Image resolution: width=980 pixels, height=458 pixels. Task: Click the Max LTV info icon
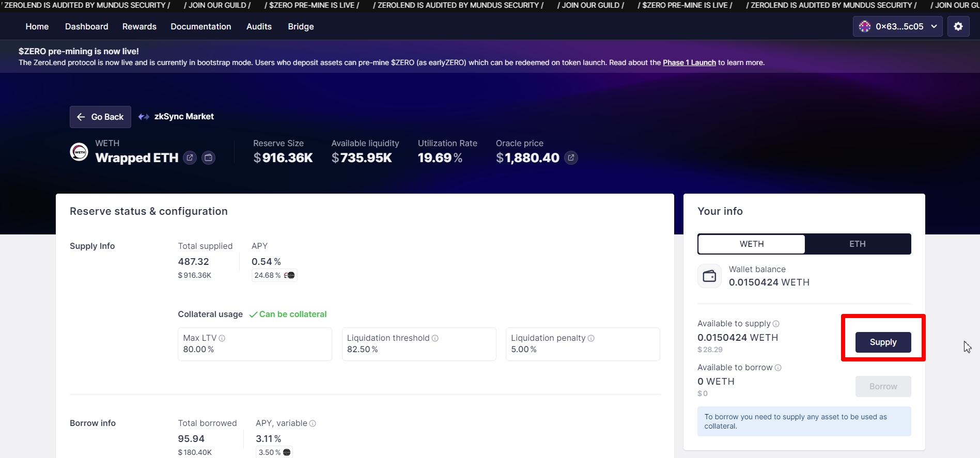coord(222,338)
